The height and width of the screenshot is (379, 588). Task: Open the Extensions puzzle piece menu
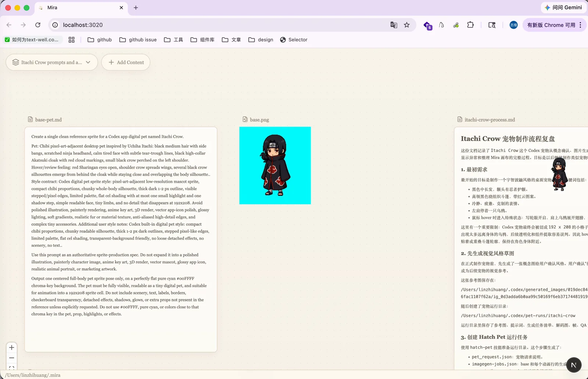click(470, 25)
